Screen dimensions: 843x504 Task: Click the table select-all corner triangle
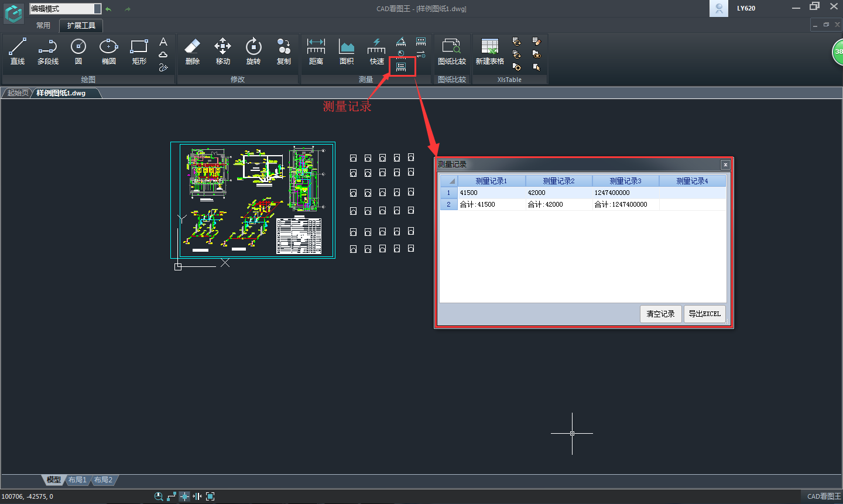[x=449, y=181]
